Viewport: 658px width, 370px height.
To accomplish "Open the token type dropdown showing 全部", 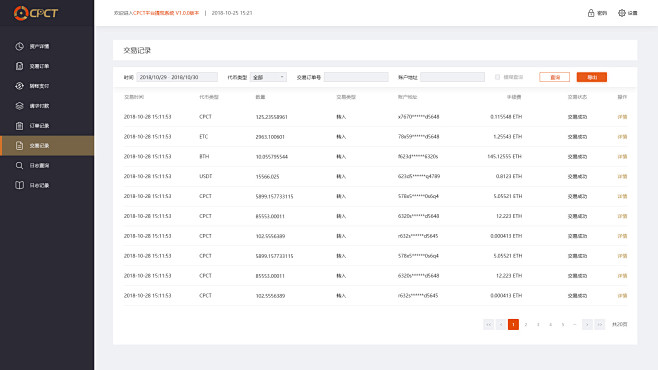I will coord(269,77).
